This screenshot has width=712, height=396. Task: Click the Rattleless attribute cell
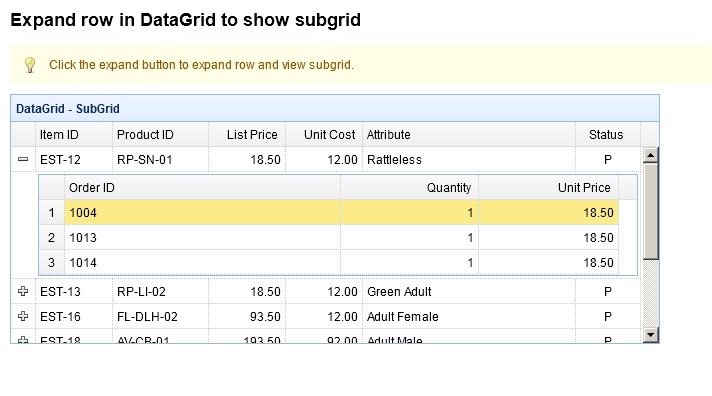(469, 159)
